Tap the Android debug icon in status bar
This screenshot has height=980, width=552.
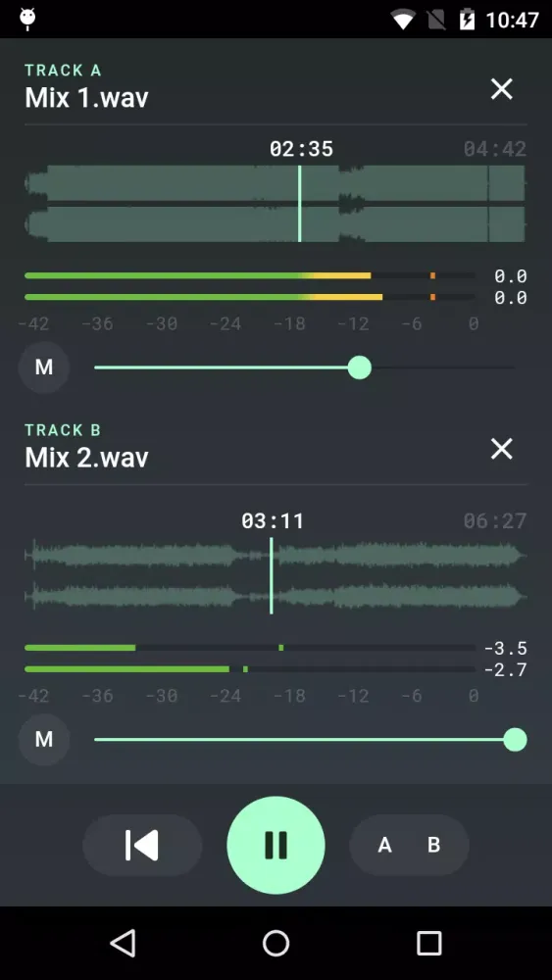[x=26, y=19]
